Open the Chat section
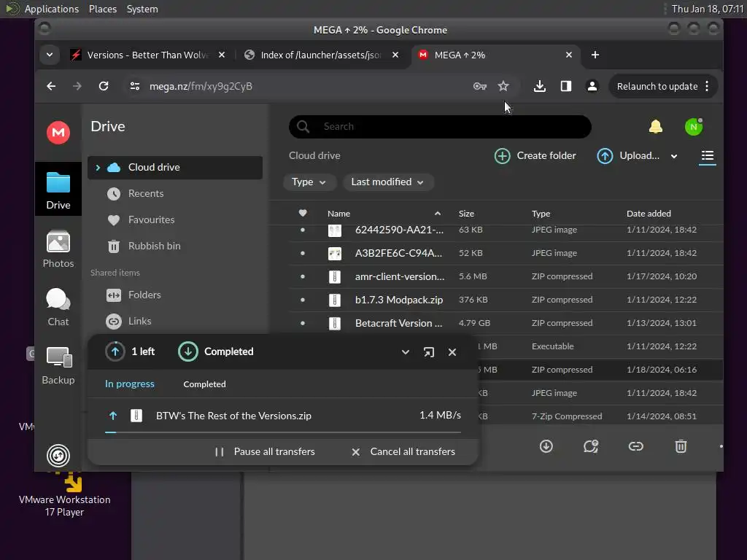Screen dimensions: 747x560 tap(58, 307)
